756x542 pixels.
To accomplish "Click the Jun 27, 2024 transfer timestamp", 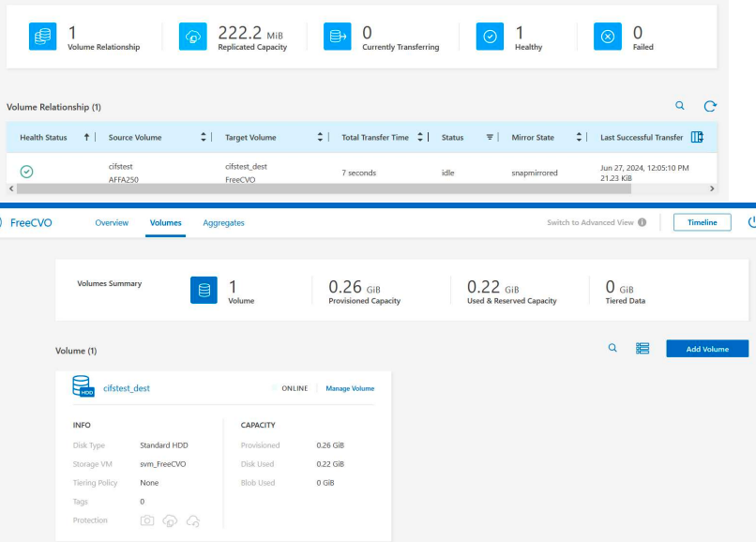I will tap(644, 168).
